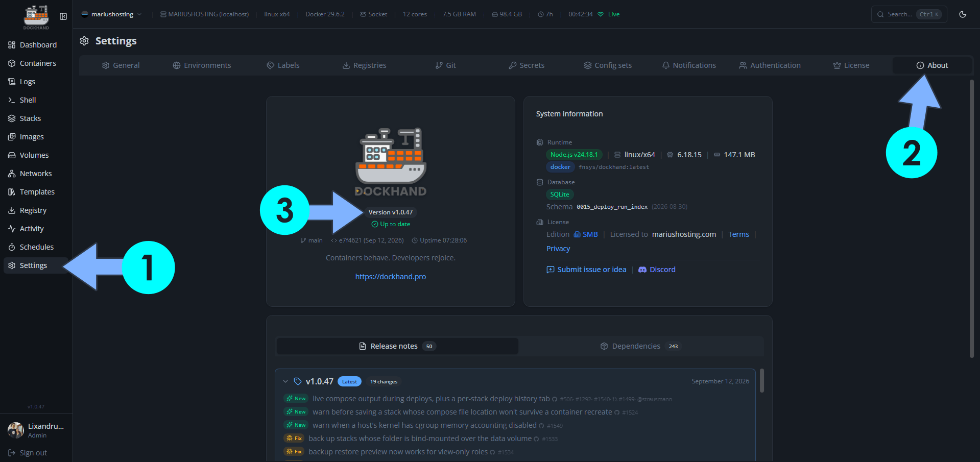
Task: Sign out of Dockhand
Action: click(28, 453)
